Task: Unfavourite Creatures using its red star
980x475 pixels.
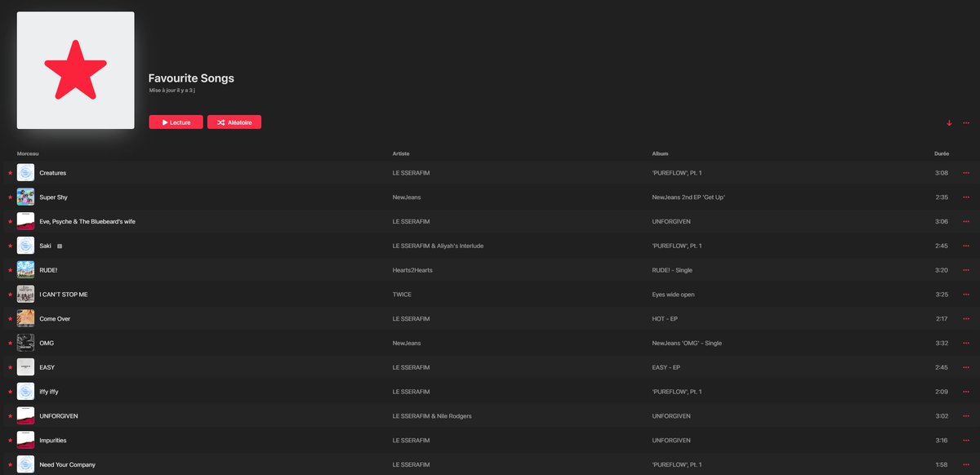Action: pos(11,173)
